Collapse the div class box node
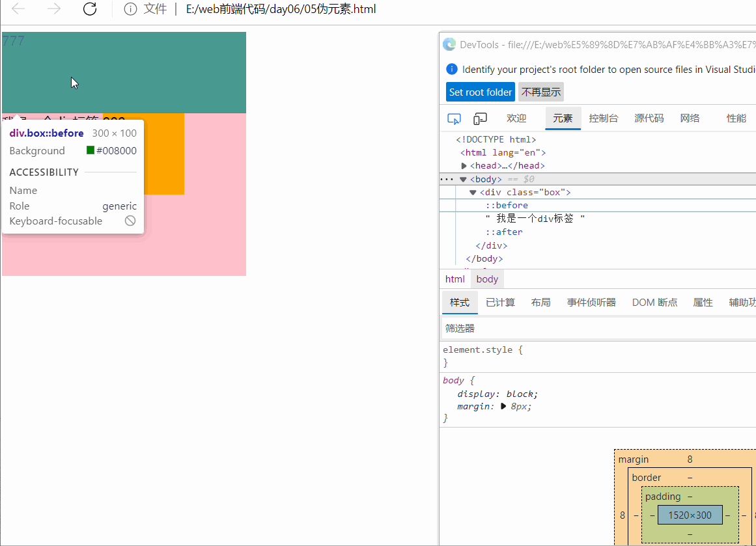This screenshot has height=546, width=756. pos(473,192)
